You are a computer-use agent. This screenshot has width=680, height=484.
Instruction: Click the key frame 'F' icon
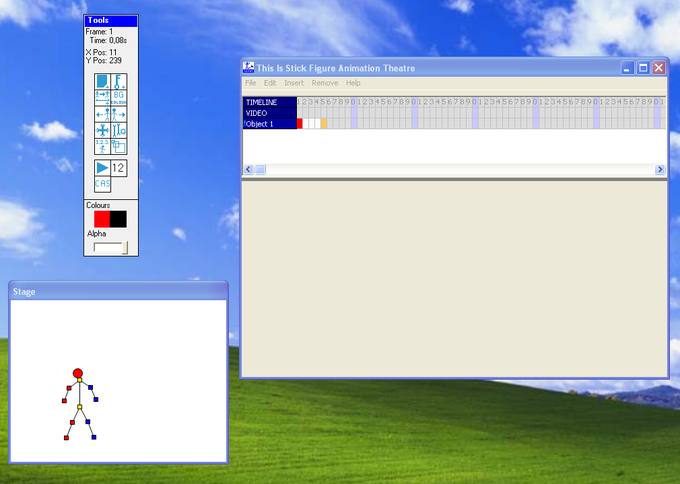click(x=119, y=82)
